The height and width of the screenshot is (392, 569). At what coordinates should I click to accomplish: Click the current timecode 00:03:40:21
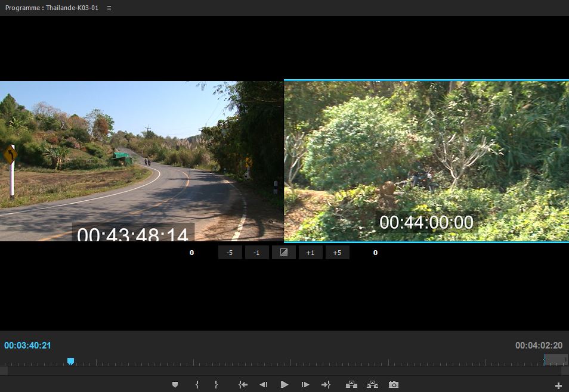[x=27, y=346]
